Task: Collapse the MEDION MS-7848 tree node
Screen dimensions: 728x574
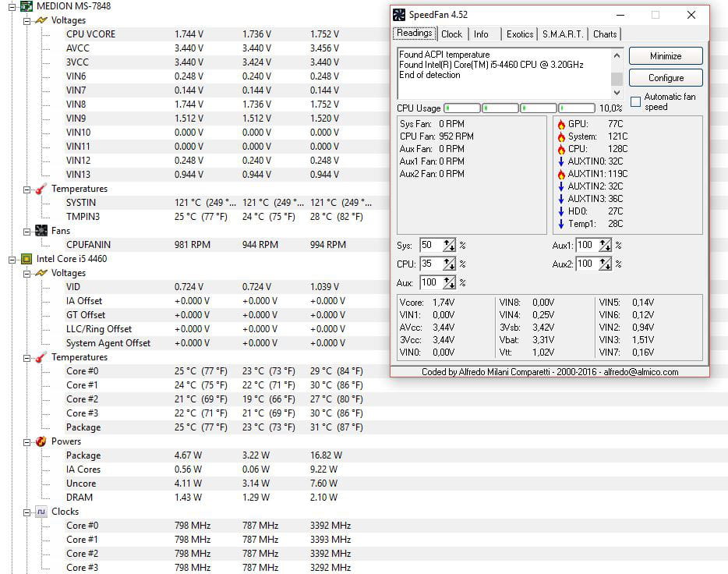Action: pyautogui.click(x=12, y=6)
